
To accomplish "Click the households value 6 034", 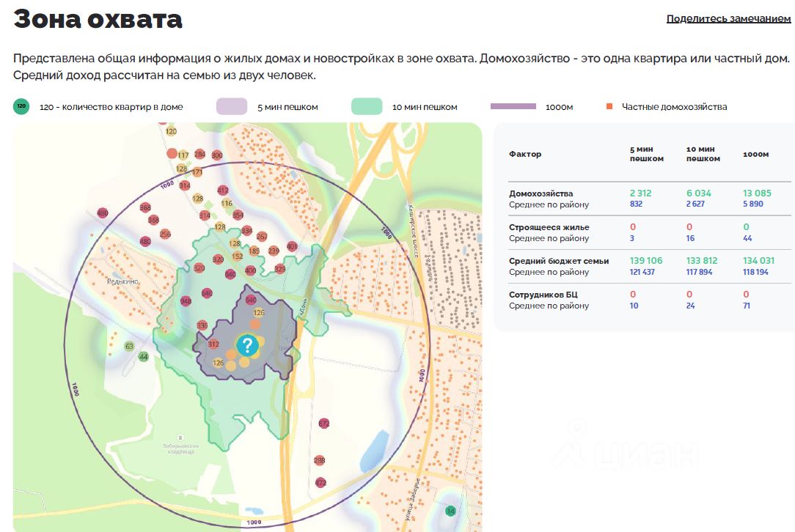I will click(x=699, y=193).
